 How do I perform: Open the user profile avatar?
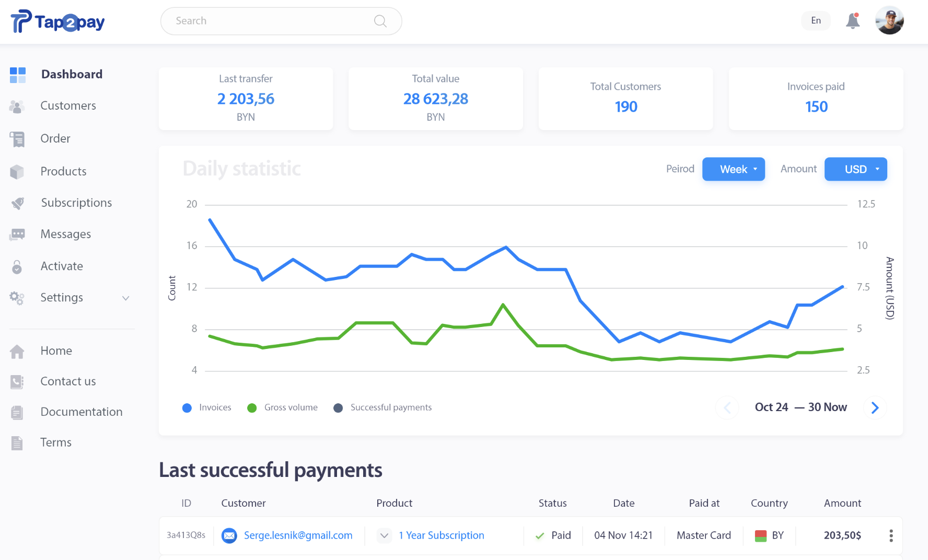pyautogui.click(x=889, y=20)
